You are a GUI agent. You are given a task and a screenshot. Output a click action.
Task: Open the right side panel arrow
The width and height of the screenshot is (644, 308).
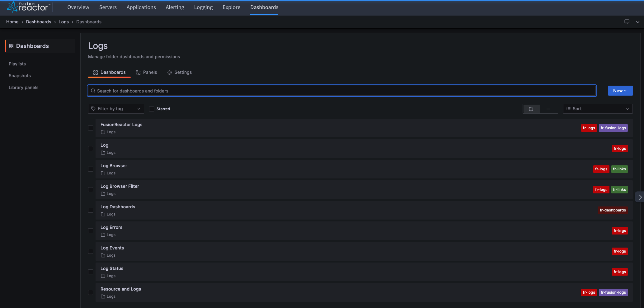[640, 197]
